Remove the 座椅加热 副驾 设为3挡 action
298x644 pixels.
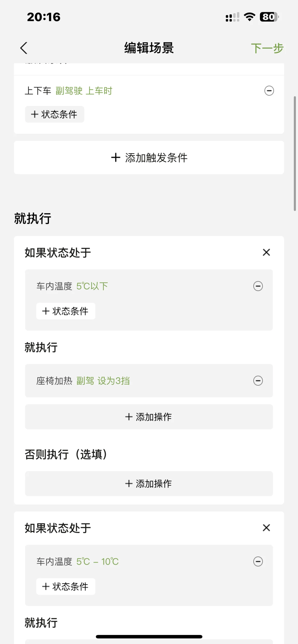[x=258, y=381]
